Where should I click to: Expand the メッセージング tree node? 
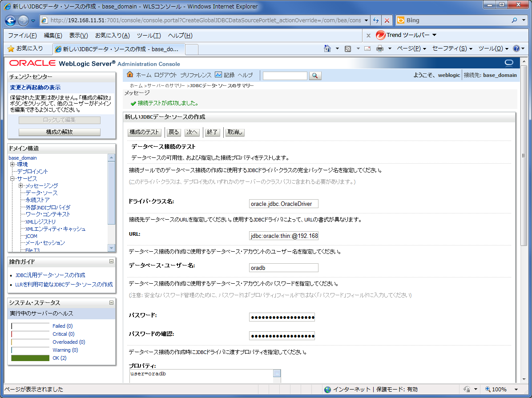(x=21, y=185)
